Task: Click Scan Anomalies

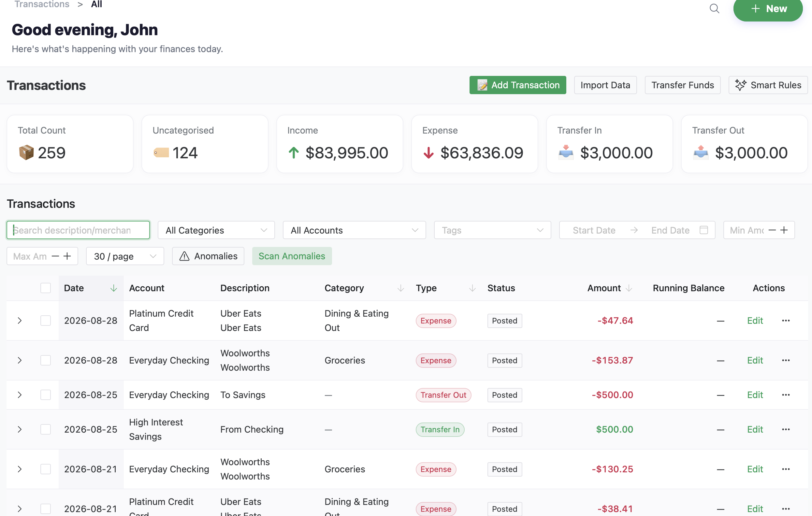Action: [292, 256]
